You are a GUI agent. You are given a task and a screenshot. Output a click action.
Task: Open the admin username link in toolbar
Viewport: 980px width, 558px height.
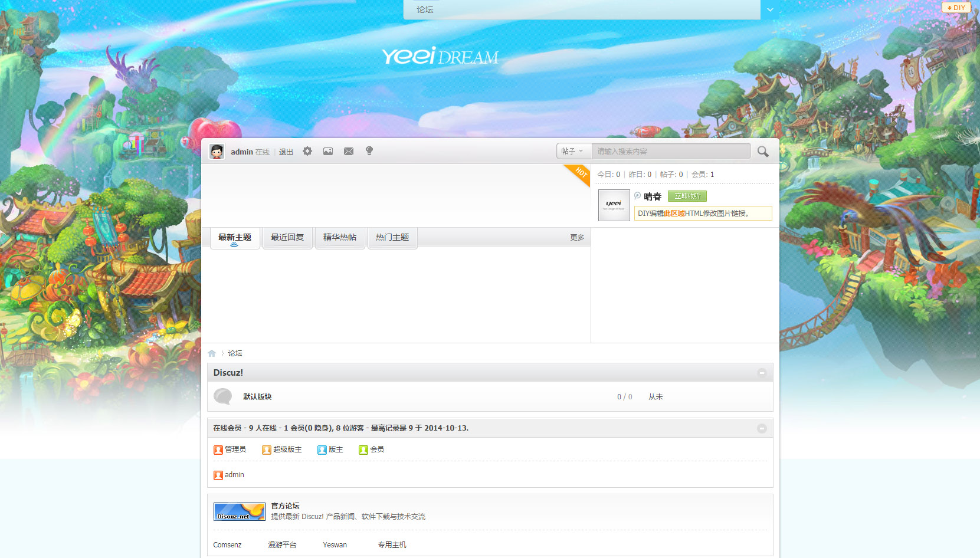pos(242,152)
